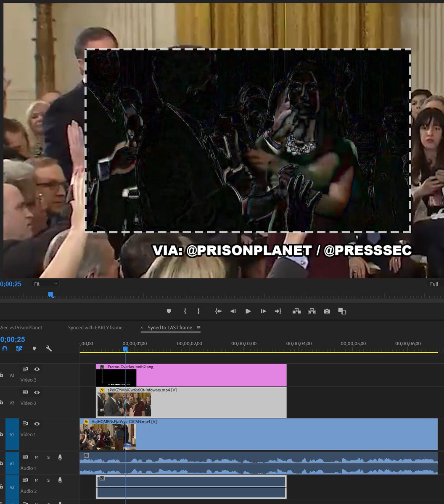Lock the Audio 1 track

pos(2,464)
